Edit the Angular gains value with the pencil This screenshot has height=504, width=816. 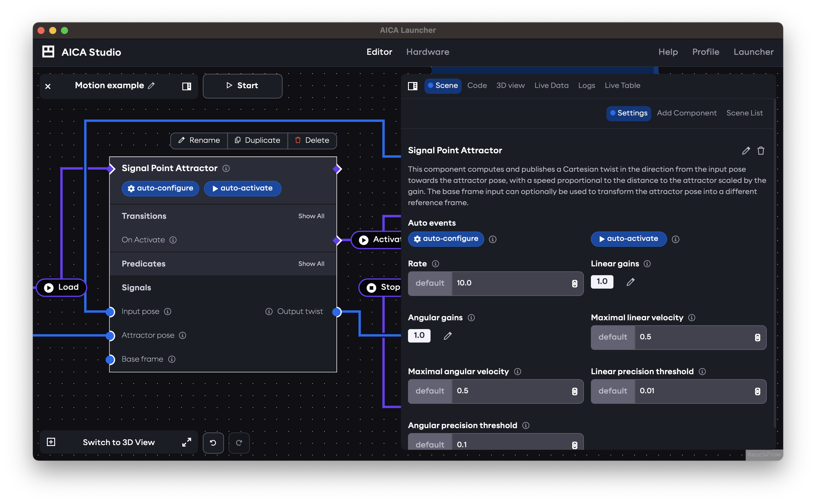(x=448, y=336)
